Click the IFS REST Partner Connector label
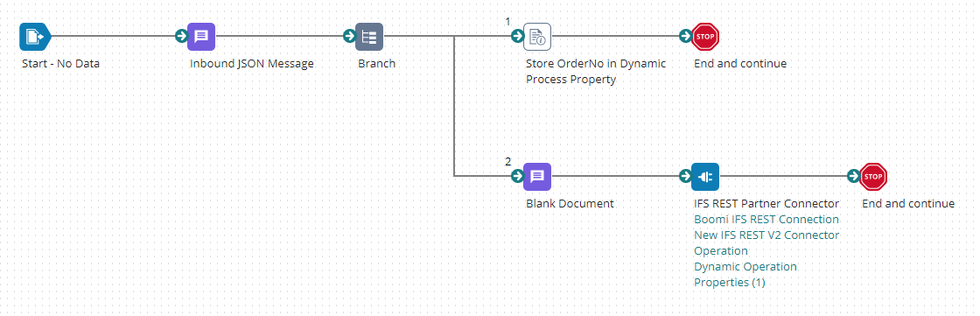 tap(766, 204)
